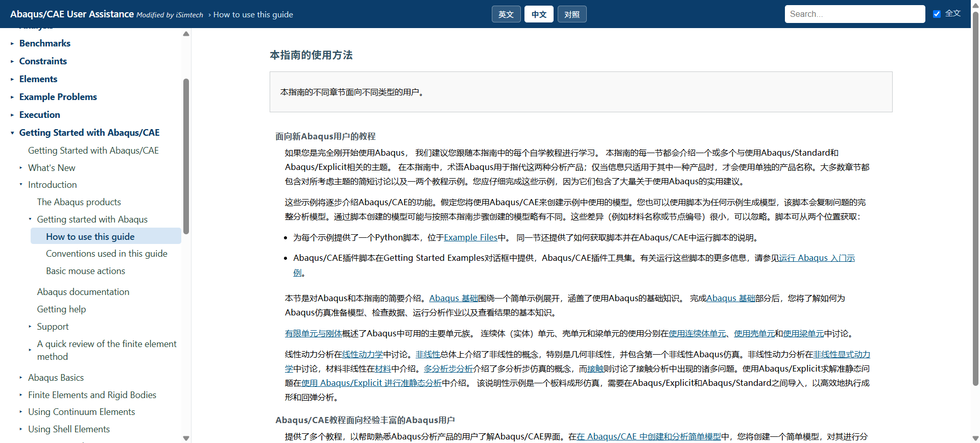The height and width of the screenshot is (443, 980).
Task: Collapse the Introduction arrow icon
Action: 21,185
